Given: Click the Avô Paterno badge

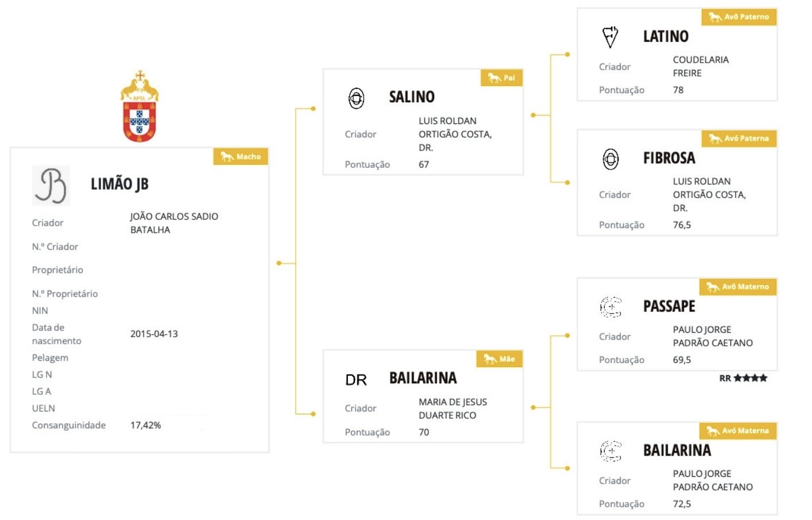Looking at the screenshot, I should [738, 17].
